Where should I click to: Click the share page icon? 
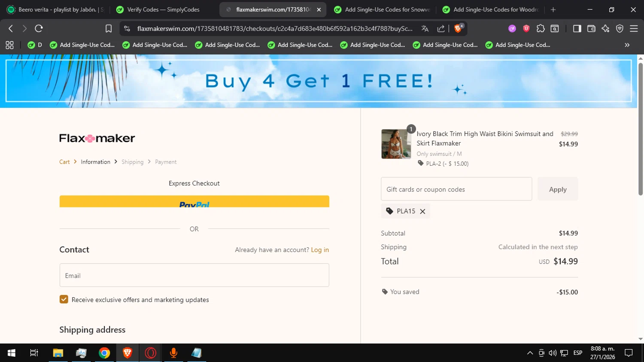tap(441, 28)
